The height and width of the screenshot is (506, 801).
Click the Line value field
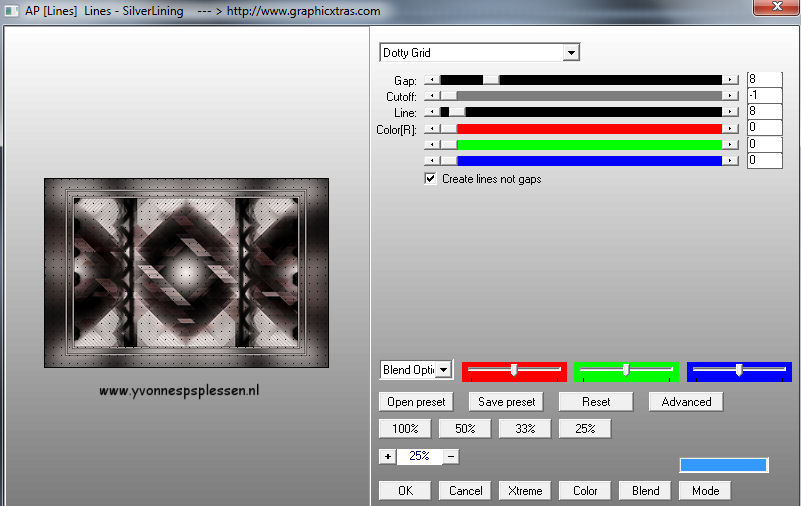764,111
